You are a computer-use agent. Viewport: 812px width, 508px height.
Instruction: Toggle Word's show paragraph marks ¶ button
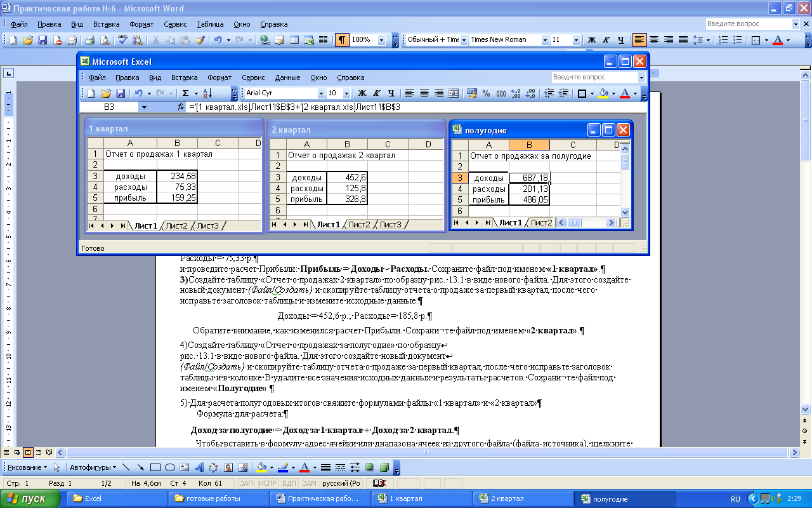[342, 39]
